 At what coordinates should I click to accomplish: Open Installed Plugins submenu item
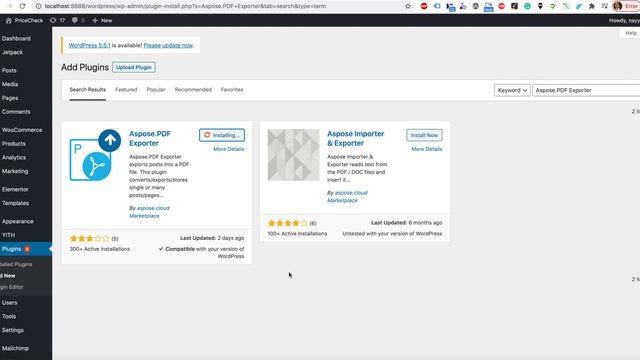click(16, 264)
